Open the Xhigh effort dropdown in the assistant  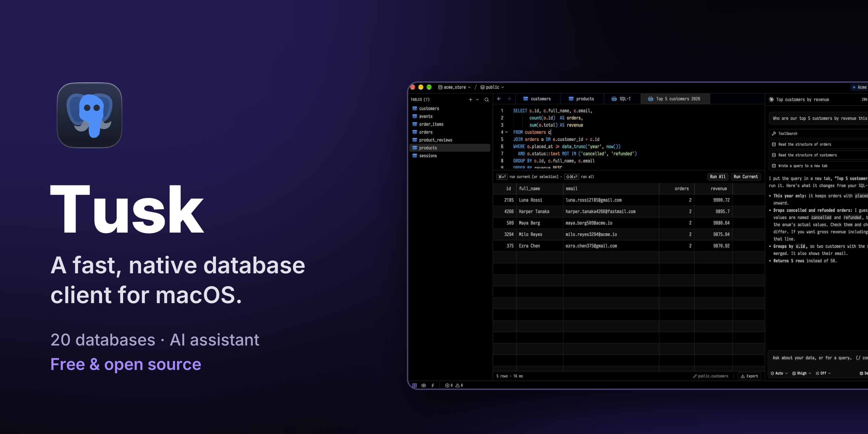pyautogui.click(x=802, y=373)
